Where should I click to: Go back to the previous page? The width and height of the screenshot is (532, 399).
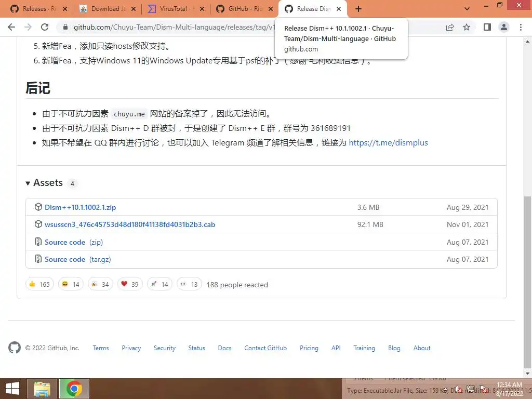click(x=11, y=27)
